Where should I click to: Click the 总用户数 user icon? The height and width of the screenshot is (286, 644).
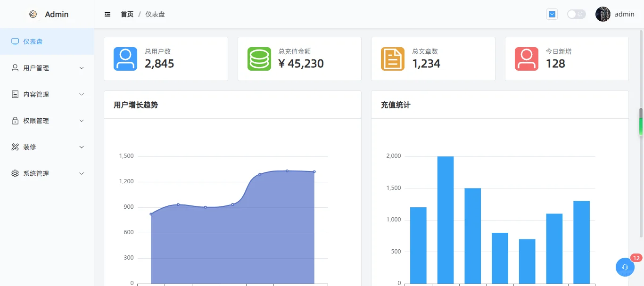(x=125, y=58)
